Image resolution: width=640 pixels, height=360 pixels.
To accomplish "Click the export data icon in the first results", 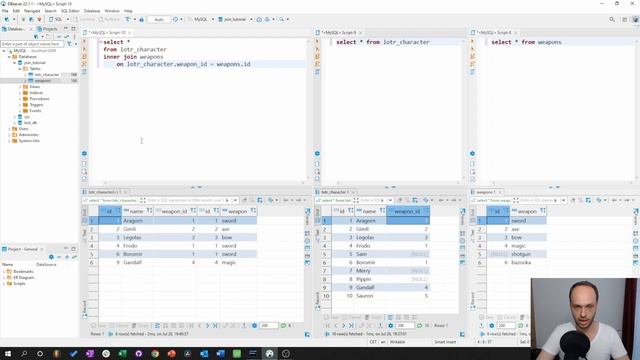I will click(x=244, y=326).
